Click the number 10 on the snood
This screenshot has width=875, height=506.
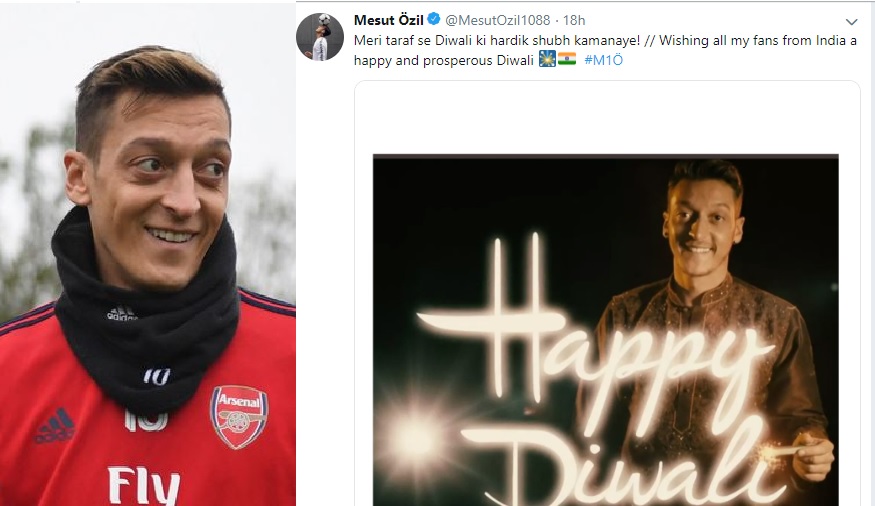156,376
